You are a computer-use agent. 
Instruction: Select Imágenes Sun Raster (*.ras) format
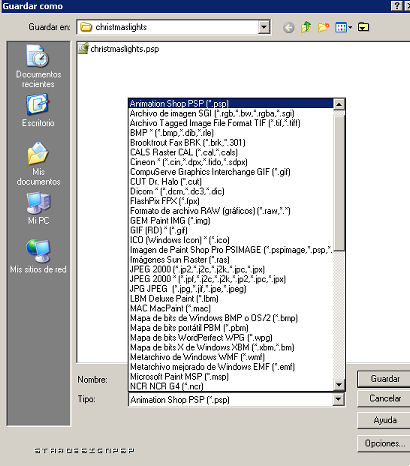pos(231,260)
